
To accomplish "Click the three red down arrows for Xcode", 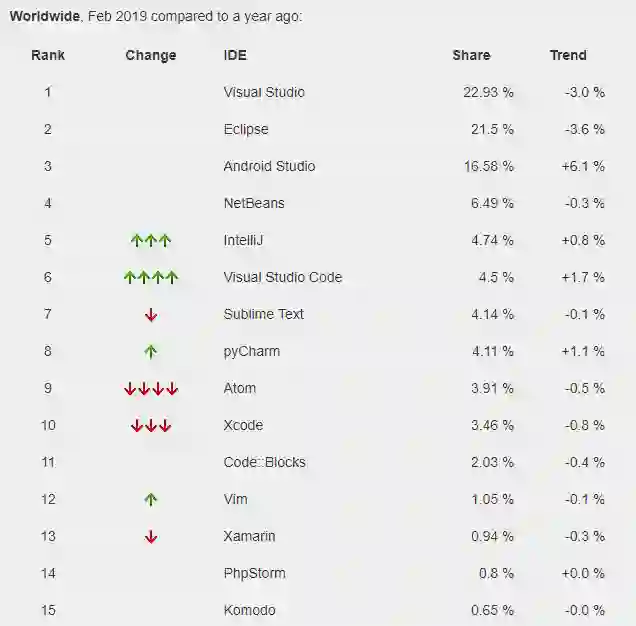I will click(151, 426).
